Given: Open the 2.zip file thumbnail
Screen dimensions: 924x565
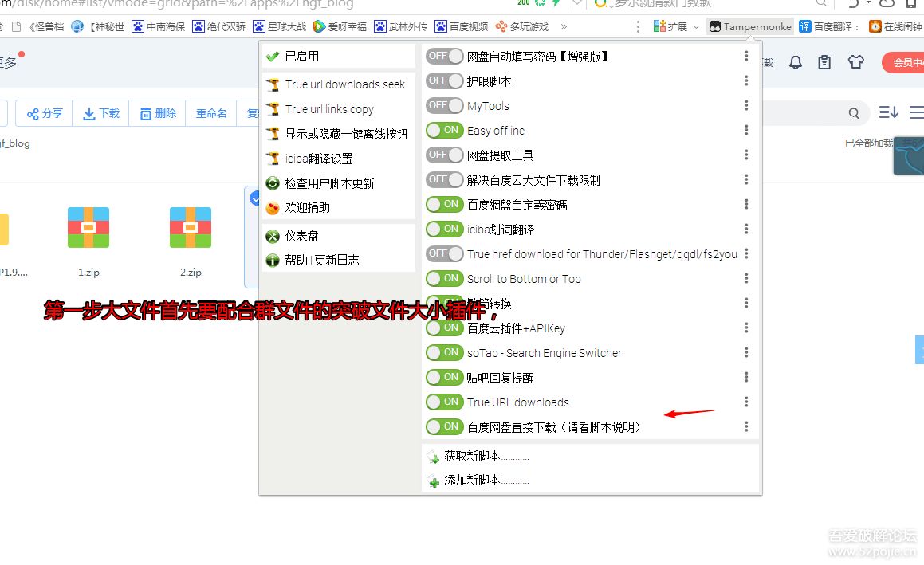Looking at the screenshot, I should [191, 227].
